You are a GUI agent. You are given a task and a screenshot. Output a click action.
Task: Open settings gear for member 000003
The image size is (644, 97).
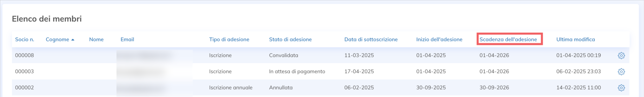click(x=621, y=72)
